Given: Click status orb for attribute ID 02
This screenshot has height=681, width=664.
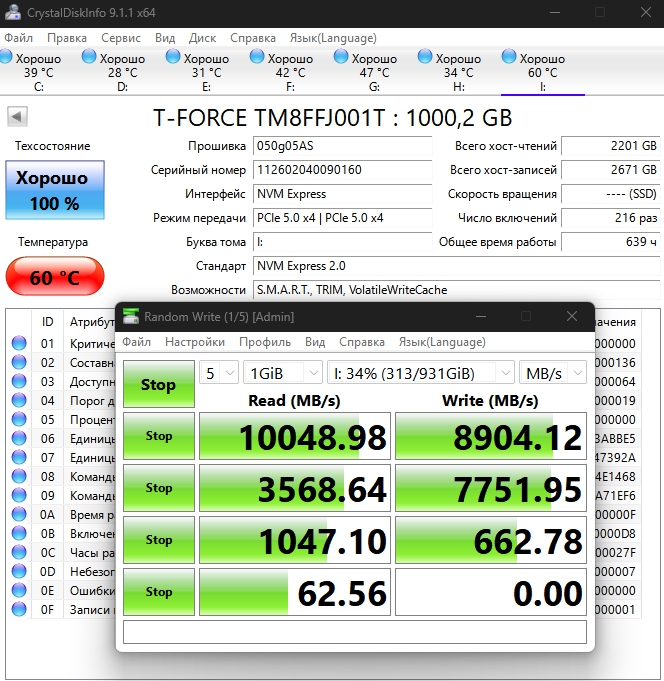Looking at the screenshot, I should (x=19, y=362).
